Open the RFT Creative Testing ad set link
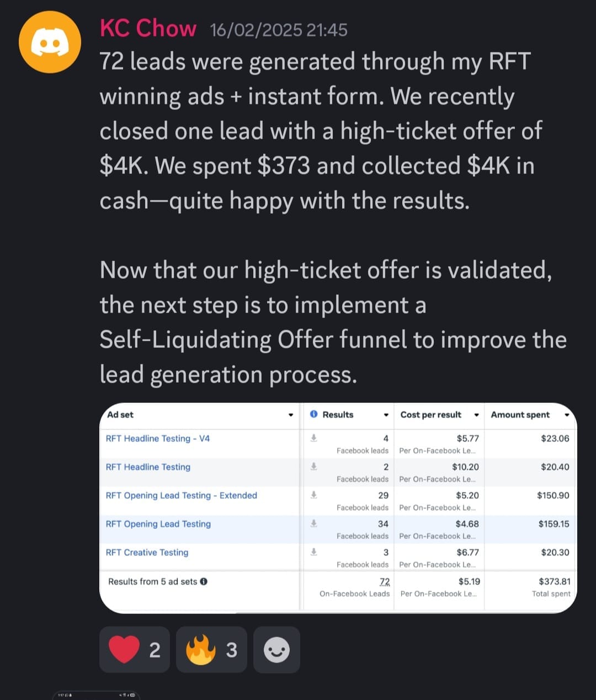The width and height of the screenshot is (596, 700). [x=147, y=553]
